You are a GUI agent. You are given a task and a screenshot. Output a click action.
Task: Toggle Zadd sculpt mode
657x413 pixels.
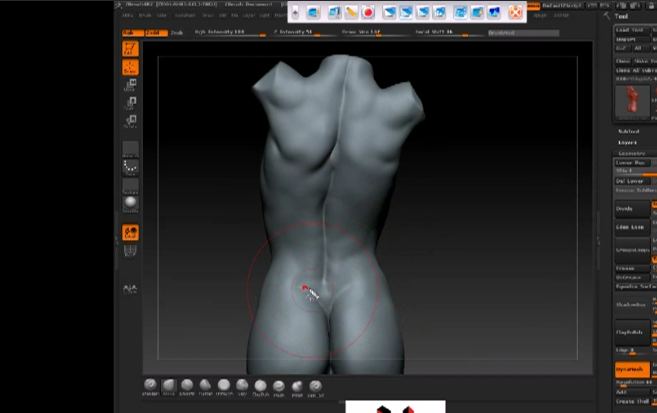pyautogui.click(x=156, y=33)
